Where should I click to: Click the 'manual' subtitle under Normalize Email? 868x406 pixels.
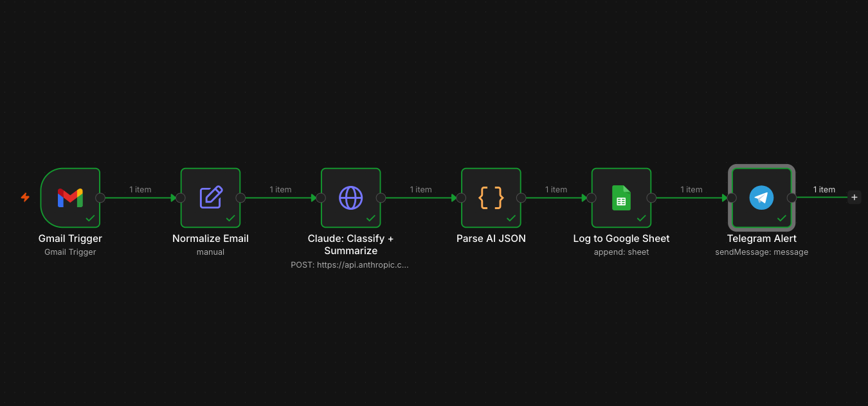coord(210,252)
